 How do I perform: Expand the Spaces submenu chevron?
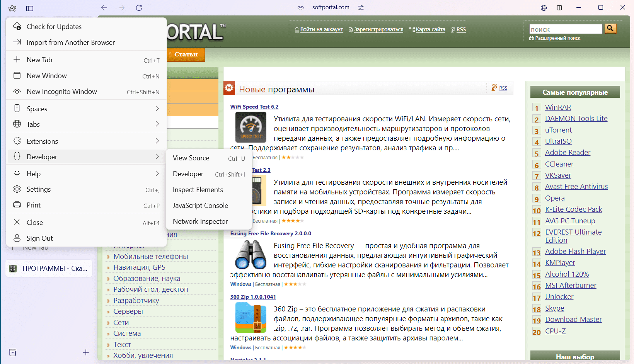point(157,109)
